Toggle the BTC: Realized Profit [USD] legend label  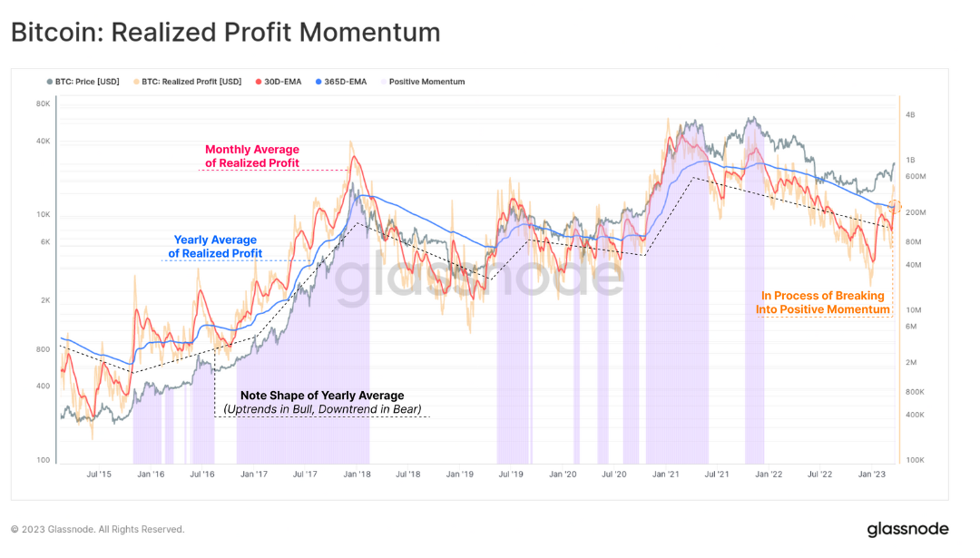coord(191,82)
